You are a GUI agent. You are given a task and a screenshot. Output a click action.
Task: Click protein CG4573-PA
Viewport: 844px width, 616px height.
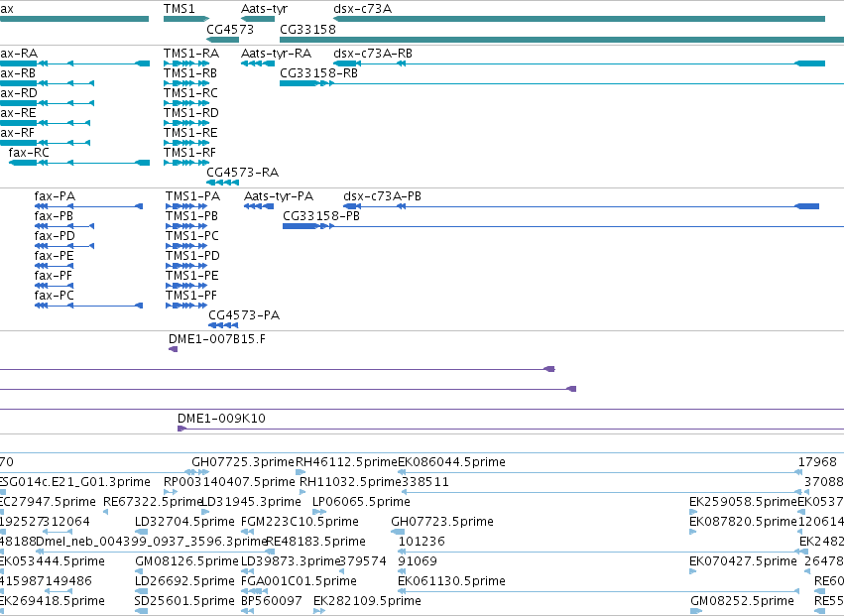(x=244, y=315)
